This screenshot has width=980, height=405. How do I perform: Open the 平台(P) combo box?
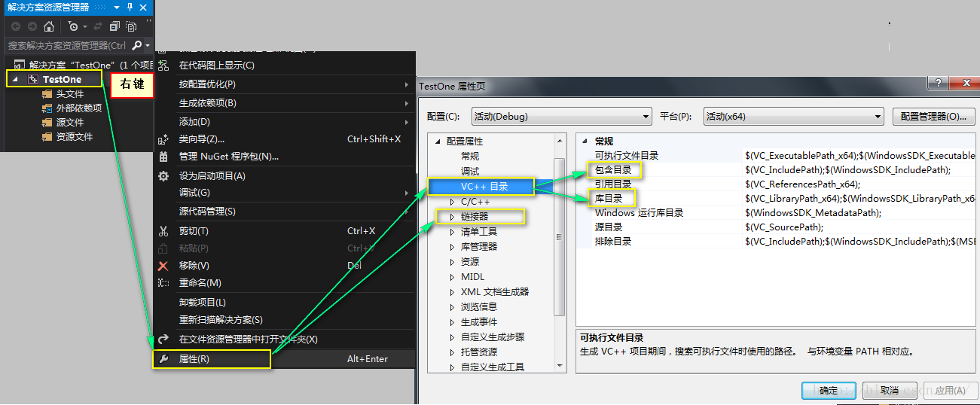pos(793,117)
